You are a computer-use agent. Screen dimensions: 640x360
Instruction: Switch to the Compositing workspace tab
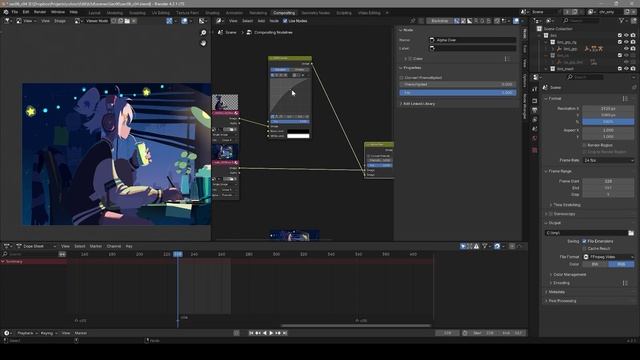point(284,13)
